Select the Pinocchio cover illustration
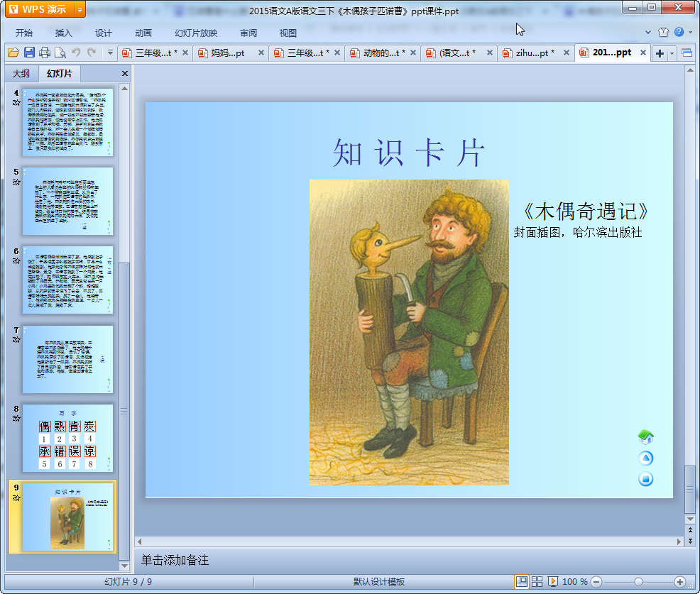The image size is (700, 594). [x=409, y=332]
